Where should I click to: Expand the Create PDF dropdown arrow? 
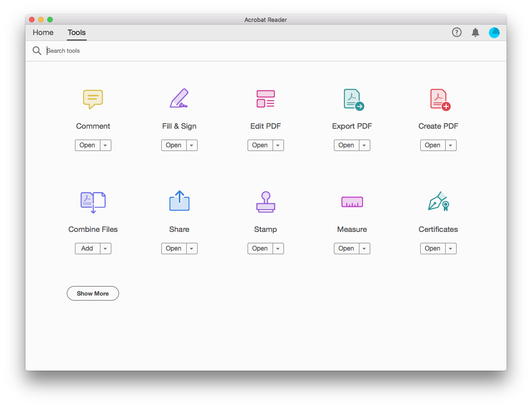(451, 146)
